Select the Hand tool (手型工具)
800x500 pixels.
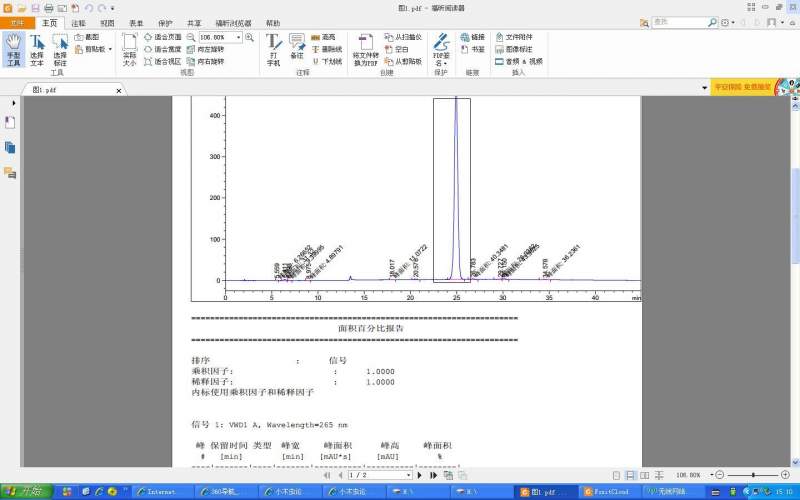pyautogui.click(x=13, y=49)
